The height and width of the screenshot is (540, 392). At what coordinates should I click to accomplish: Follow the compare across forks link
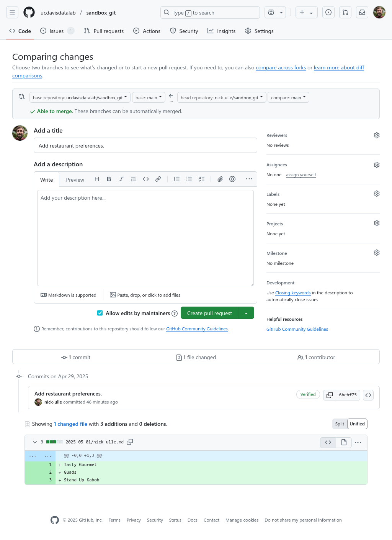(x=281, y=67)
